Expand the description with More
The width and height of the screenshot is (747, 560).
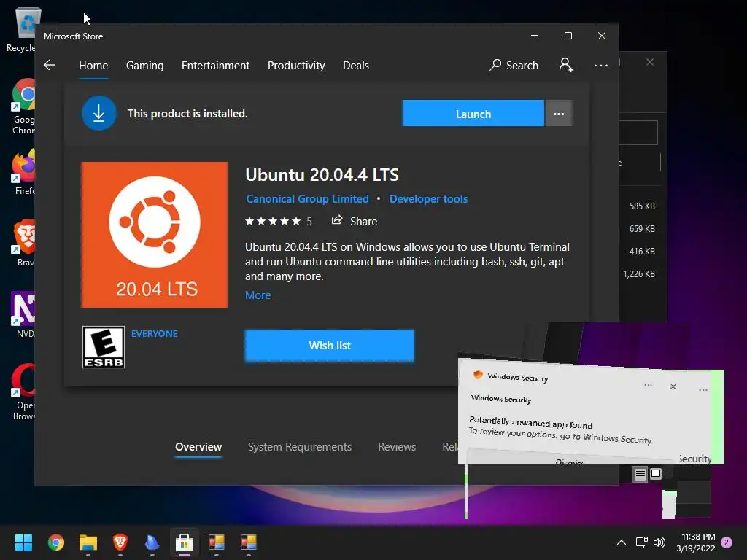(258, 295)
